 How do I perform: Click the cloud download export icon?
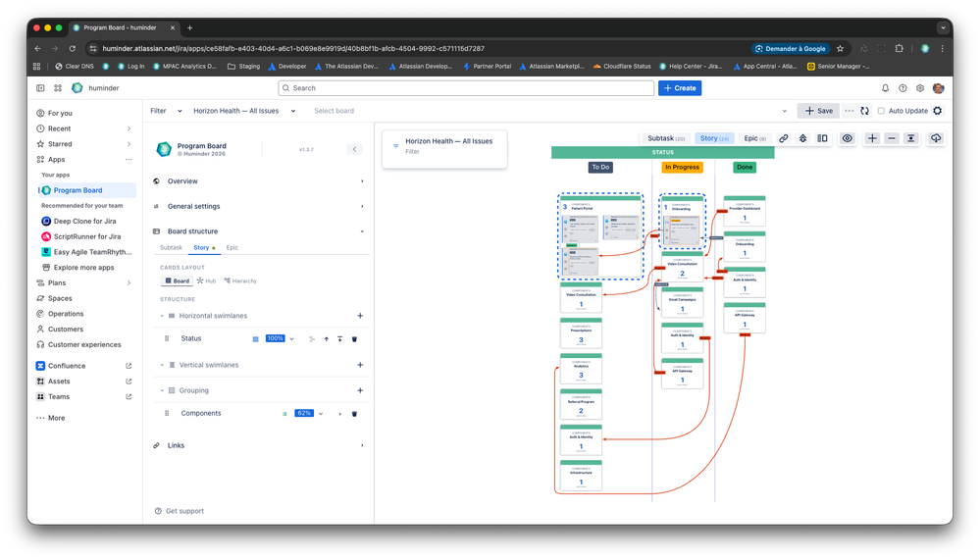(x=936, y=138)
